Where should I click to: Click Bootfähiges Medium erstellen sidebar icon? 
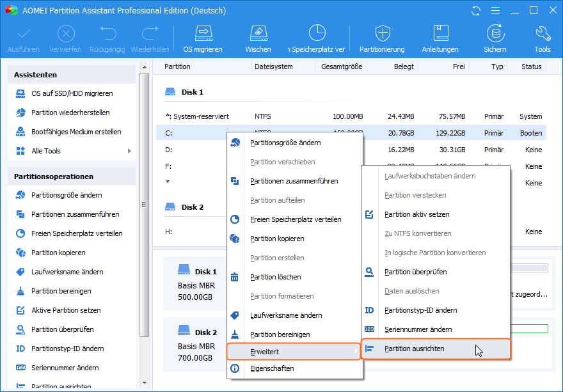click(x=20, y=132)
